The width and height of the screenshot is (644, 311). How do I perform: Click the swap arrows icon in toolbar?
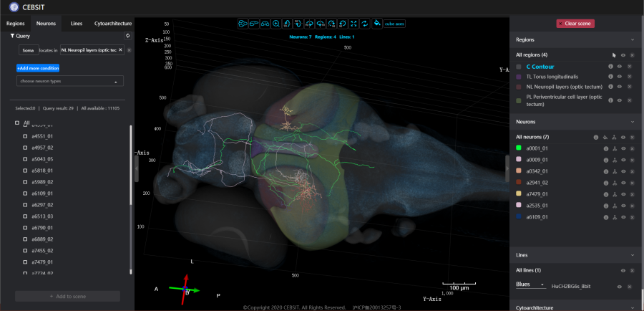[364, 24]
